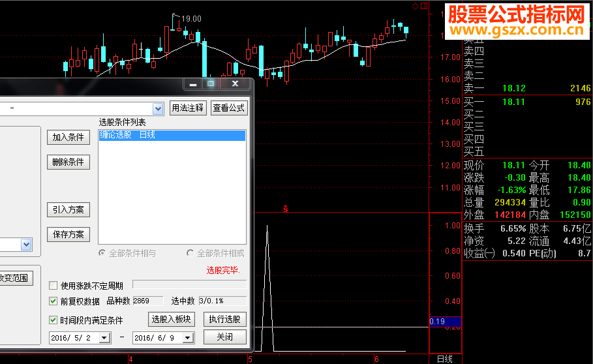Click month 5 marker on time axis
The image size is (593, 364).
(250, 359)
